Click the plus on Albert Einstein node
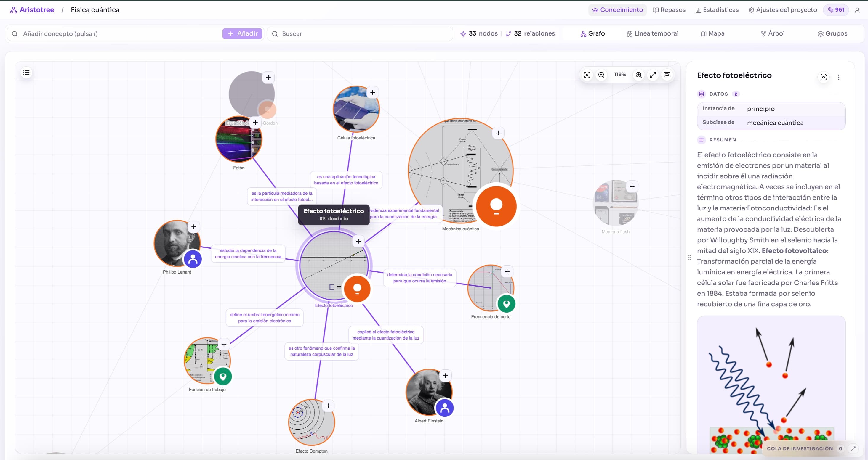868x460 pixels. point(446,375)
